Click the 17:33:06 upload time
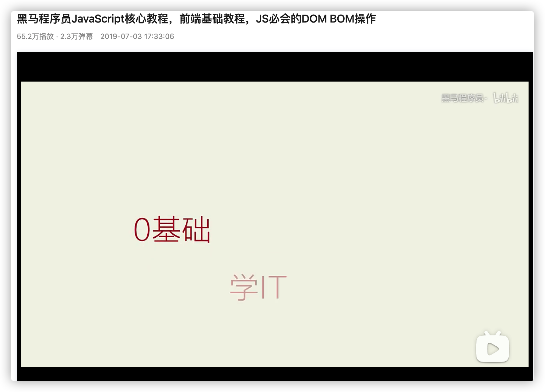Screen dimensions: 545x392 point(159,37)
